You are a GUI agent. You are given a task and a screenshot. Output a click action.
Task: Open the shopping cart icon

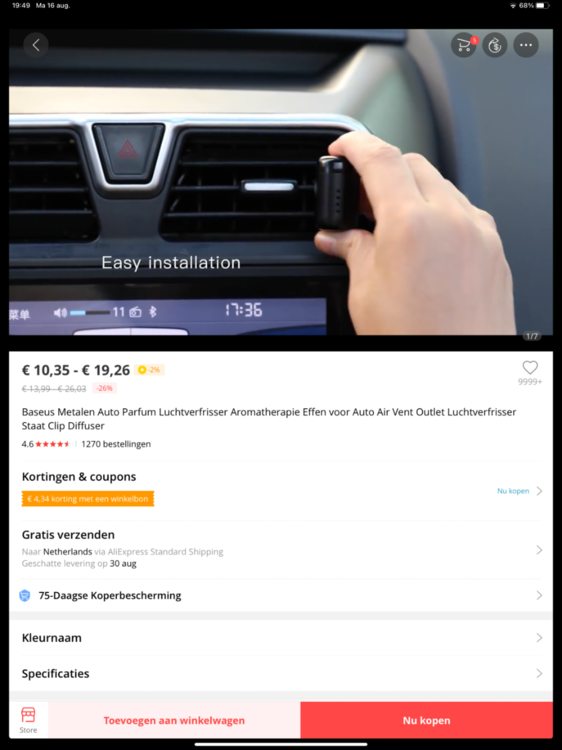463,45
